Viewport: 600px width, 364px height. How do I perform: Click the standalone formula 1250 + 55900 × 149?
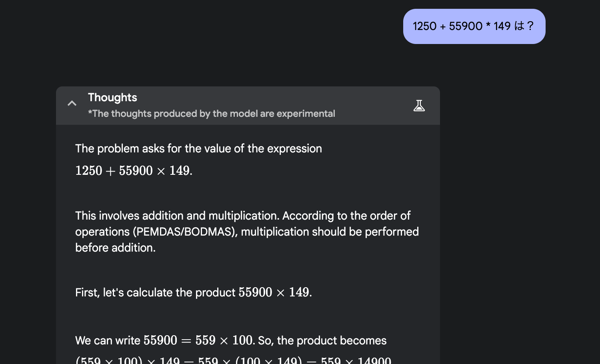point(134,171)
